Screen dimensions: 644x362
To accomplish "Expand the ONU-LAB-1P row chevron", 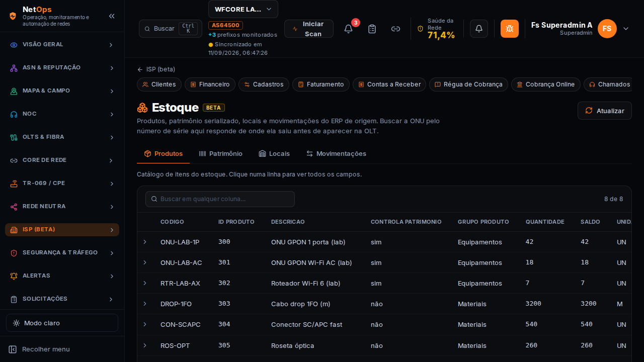I will pyautogui.click(x=145, y=242).
